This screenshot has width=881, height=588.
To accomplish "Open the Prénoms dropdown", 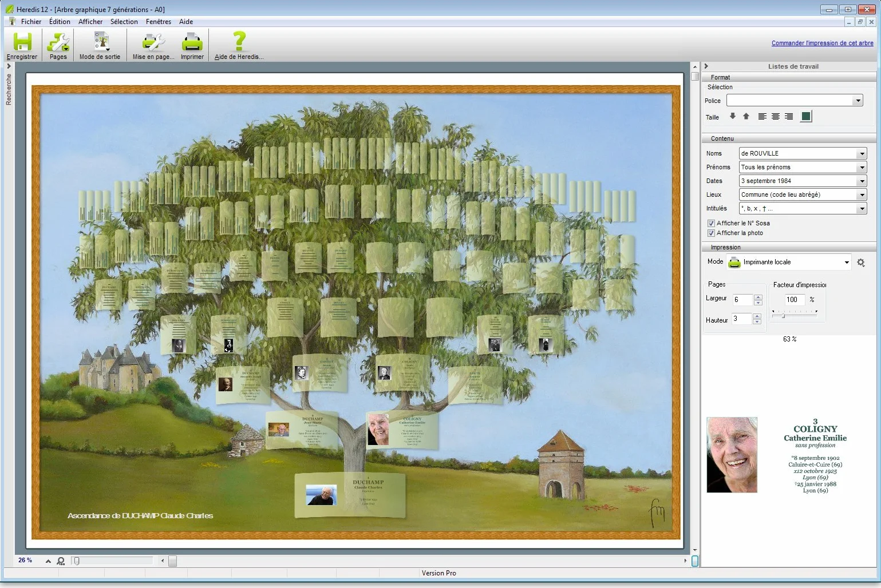I will [x=862, y=167].
